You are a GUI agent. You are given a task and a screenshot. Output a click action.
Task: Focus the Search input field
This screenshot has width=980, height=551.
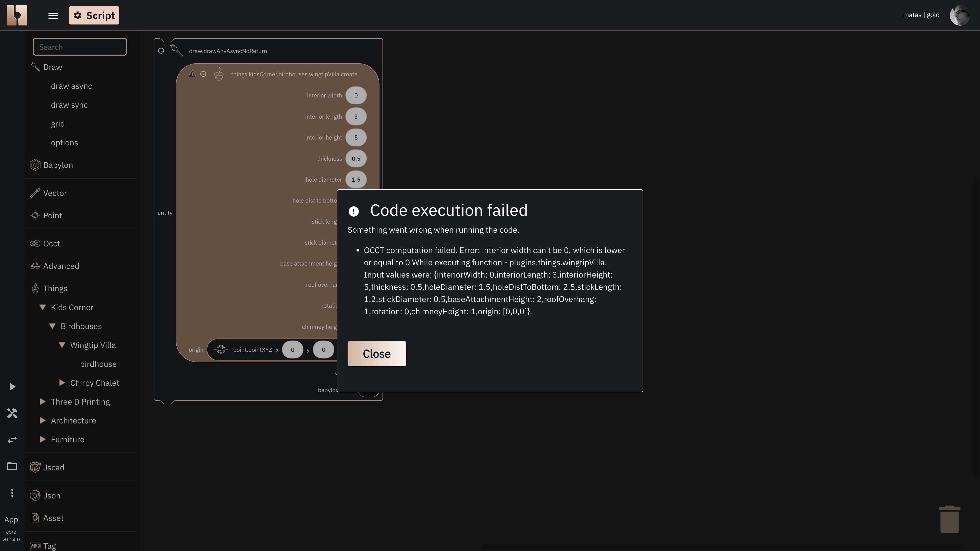tap(80, 47)
